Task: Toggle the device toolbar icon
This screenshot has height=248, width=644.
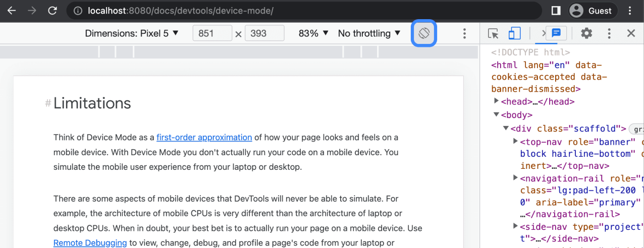Action: point(514,34)
